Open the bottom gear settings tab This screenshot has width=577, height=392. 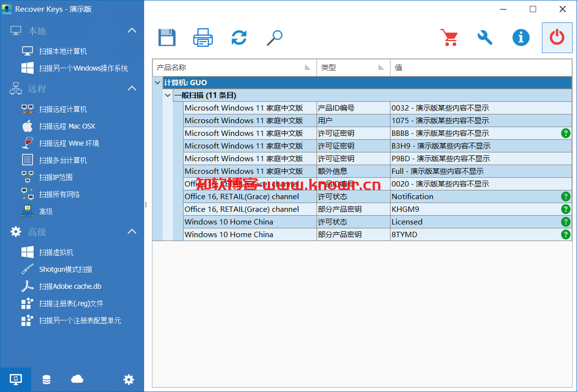pyautogui.click(x=129, y=379)
